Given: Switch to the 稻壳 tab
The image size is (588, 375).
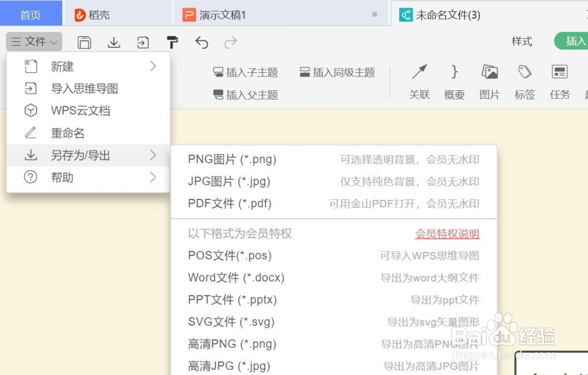Looking at the screenshot, I should point(118,15).
